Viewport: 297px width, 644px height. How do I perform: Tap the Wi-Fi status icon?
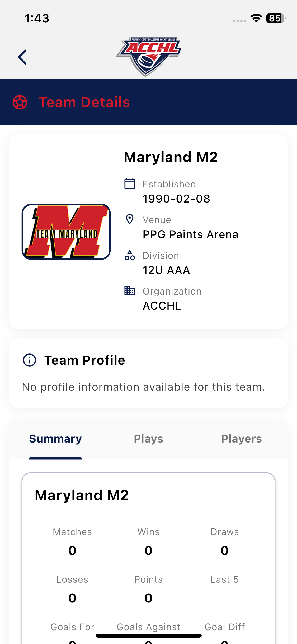tap(256, 18)
